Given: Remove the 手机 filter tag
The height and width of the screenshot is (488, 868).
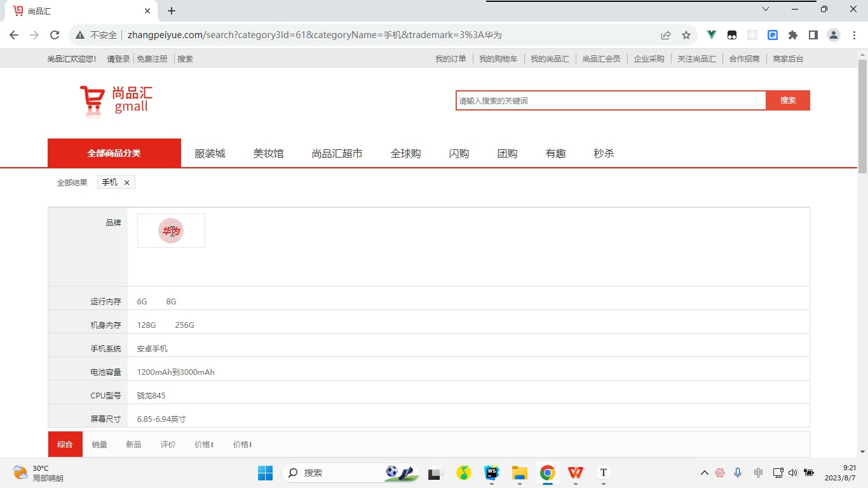Looking at the screenshot, I should coord(126,182).
